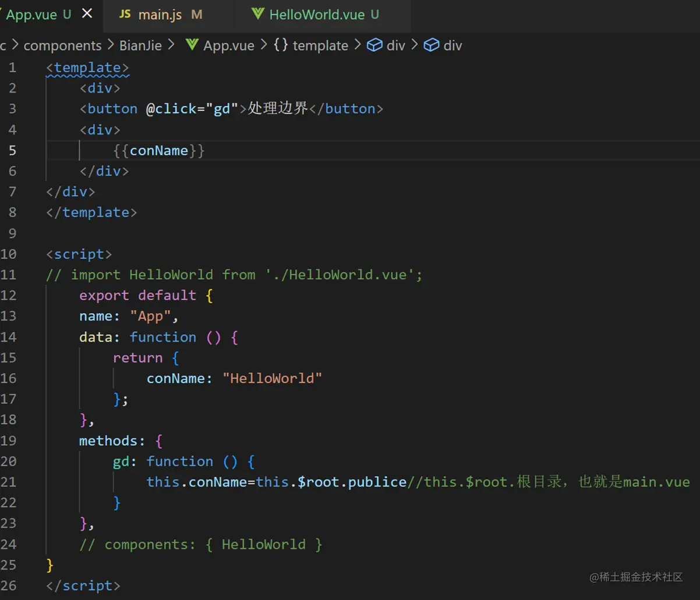
Task: Click line number 12 in the gutter
Action: [8, 296]
